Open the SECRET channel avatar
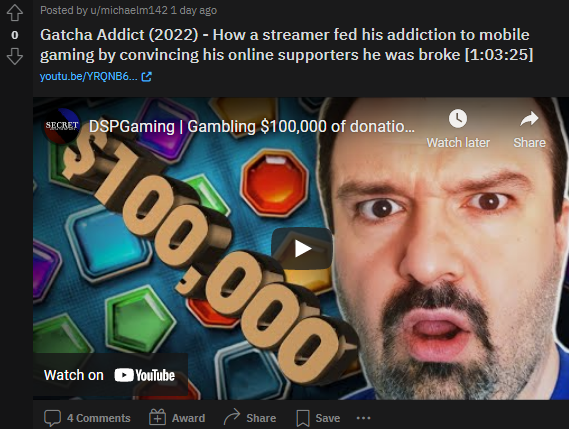This screenshot has width=569, height=429. 61,126
